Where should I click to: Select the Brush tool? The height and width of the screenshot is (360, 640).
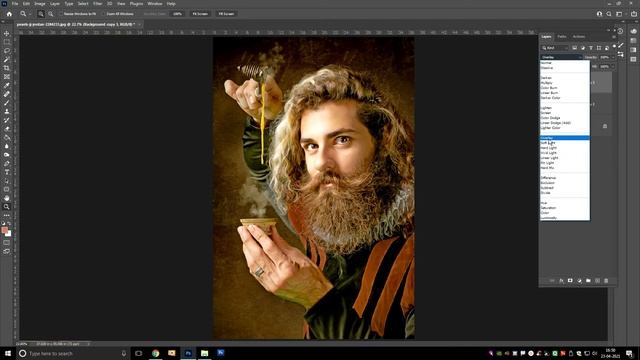click(7, 102)
